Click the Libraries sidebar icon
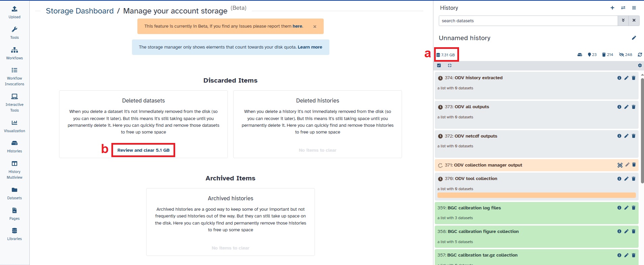The height and width of the screenshot is (265, 644). [15, 234]
